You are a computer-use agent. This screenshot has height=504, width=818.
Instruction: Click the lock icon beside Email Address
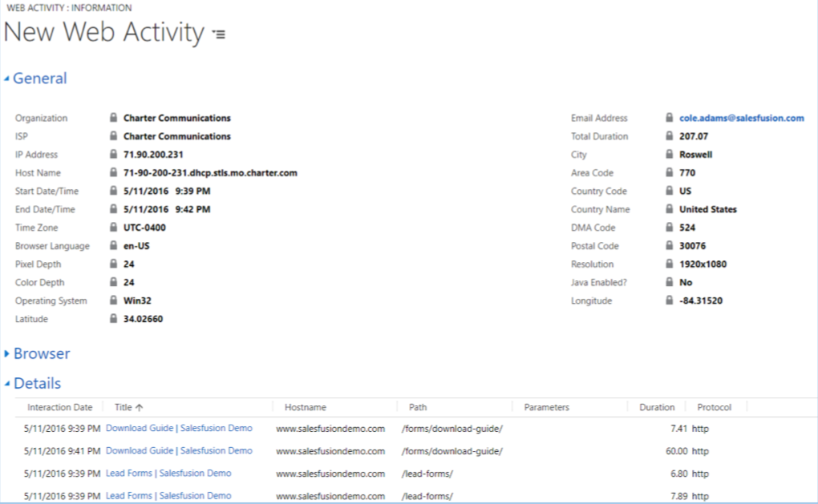point(669,118)
